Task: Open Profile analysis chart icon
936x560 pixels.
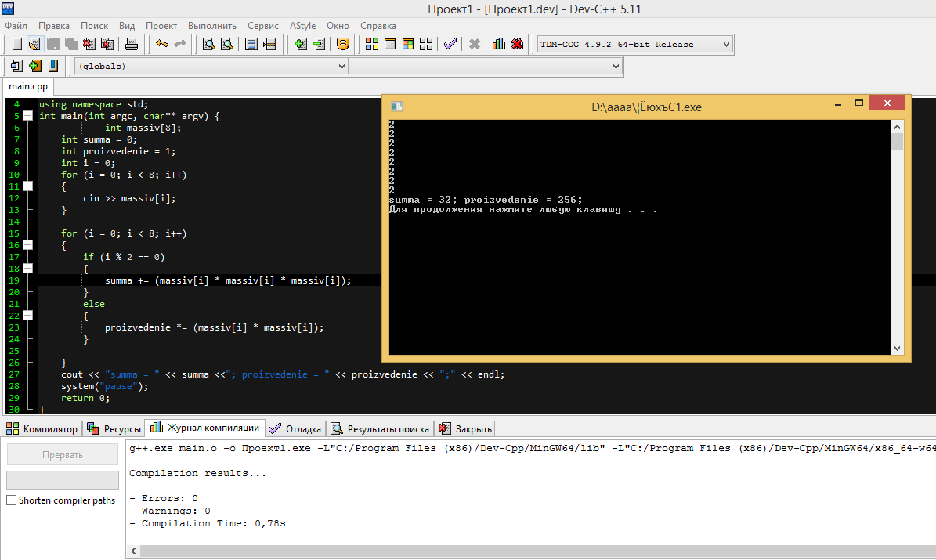Action: click(x=498, y=44)
